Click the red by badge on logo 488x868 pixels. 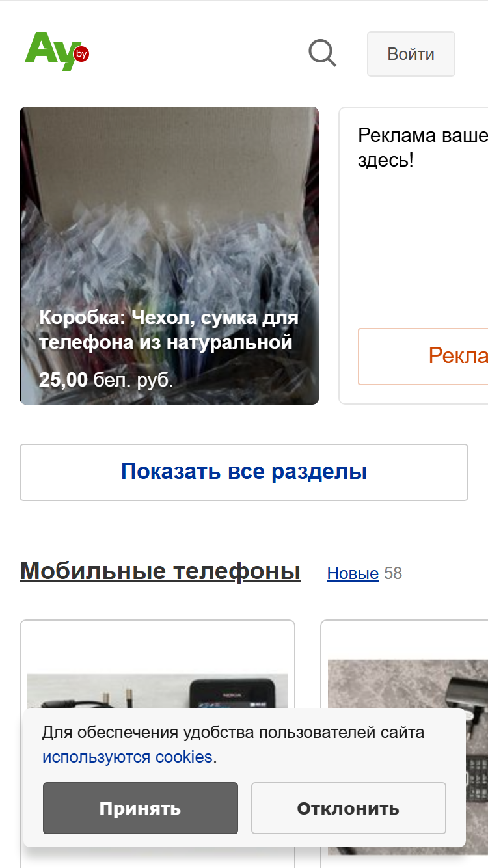(81, 54)
